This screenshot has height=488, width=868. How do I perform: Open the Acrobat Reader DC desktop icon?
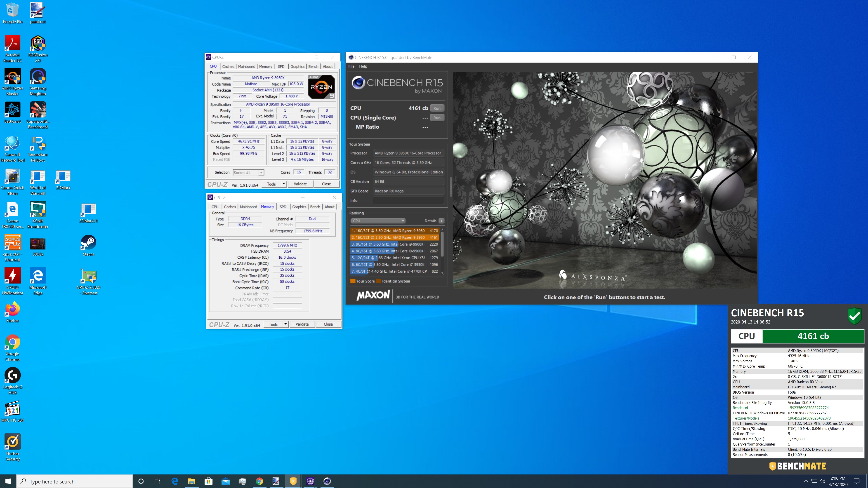12,49
